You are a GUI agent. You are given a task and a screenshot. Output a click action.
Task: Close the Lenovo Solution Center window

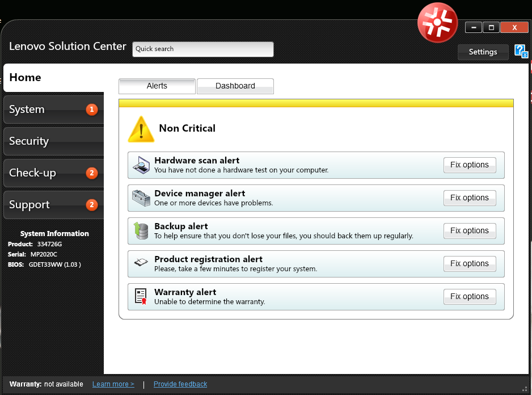click(x=514, y=27)
